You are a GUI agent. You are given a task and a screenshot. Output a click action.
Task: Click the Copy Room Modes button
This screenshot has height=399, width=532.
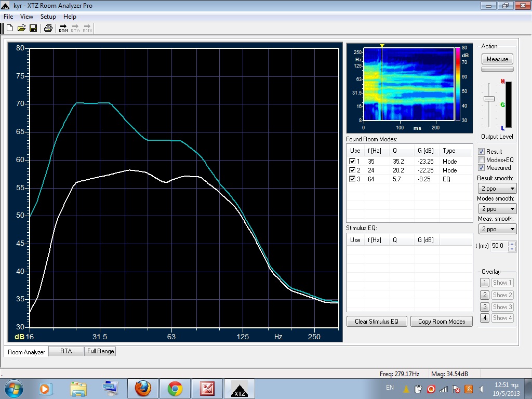[x=441, y=322]
